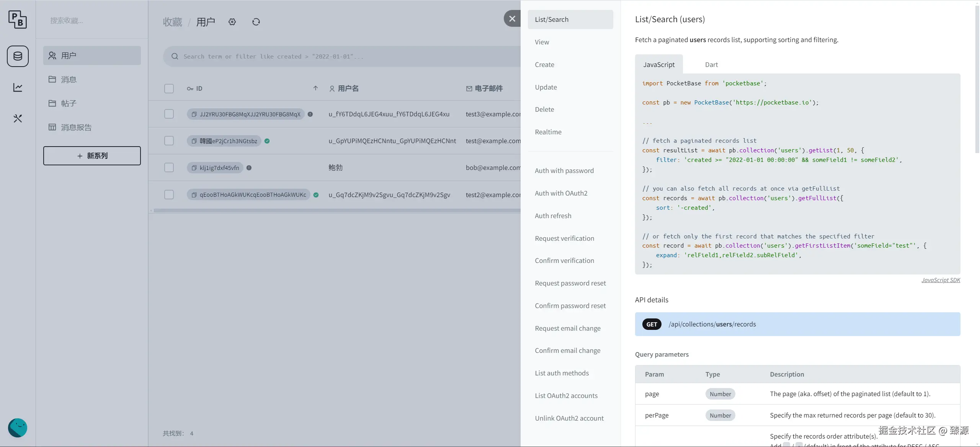Switch to the Dart code tab
The height and width of the screenshot is (447, 980).
coord(711,65)
